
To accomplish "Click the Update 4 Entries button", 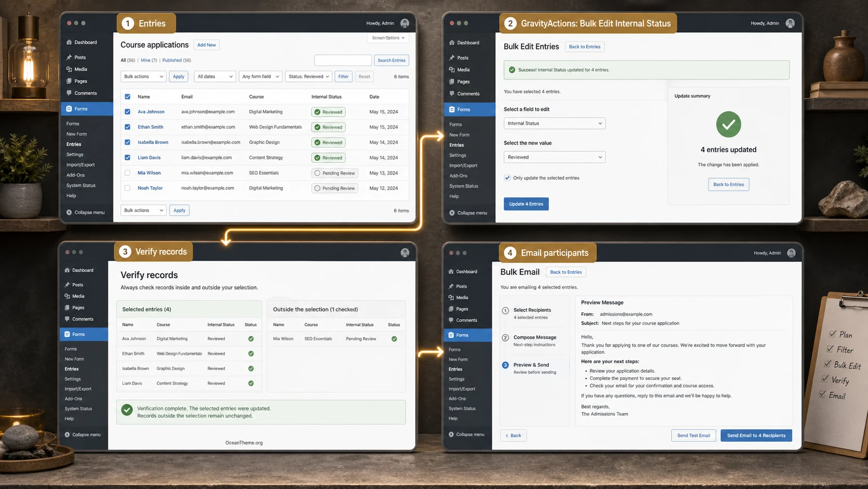I will click(526, 204).
